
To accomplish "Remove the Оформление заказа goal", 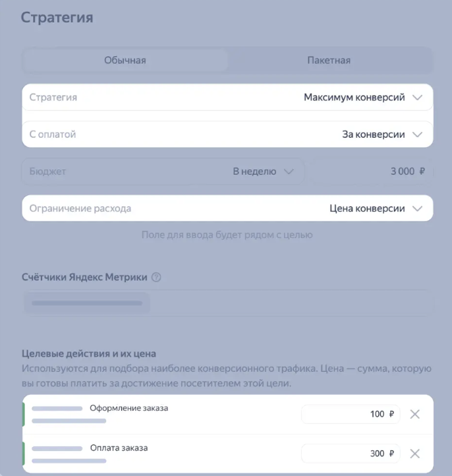I will point(414,414).
